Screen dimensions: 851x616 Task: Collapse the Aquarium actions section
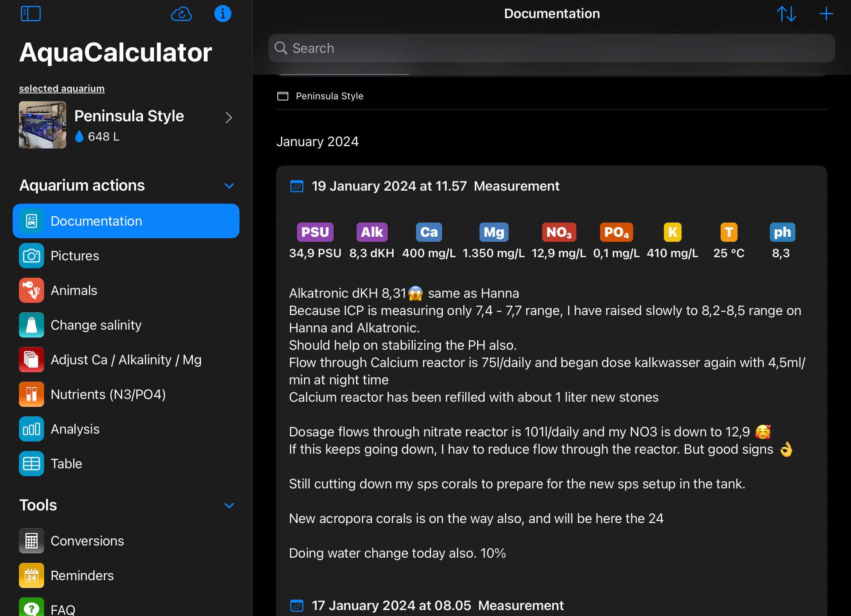point(229,186)
